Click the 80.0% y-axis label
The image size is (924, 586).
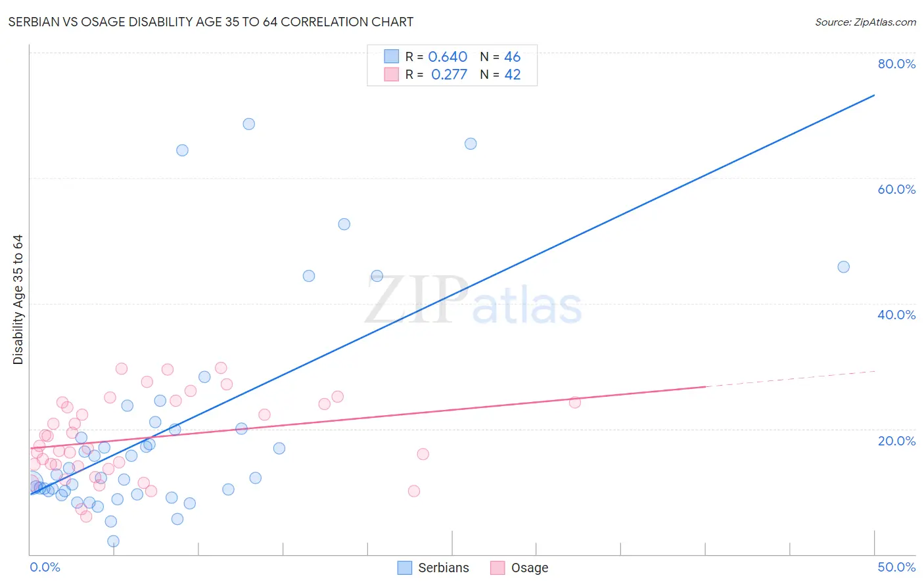click(x=896, y=64)
